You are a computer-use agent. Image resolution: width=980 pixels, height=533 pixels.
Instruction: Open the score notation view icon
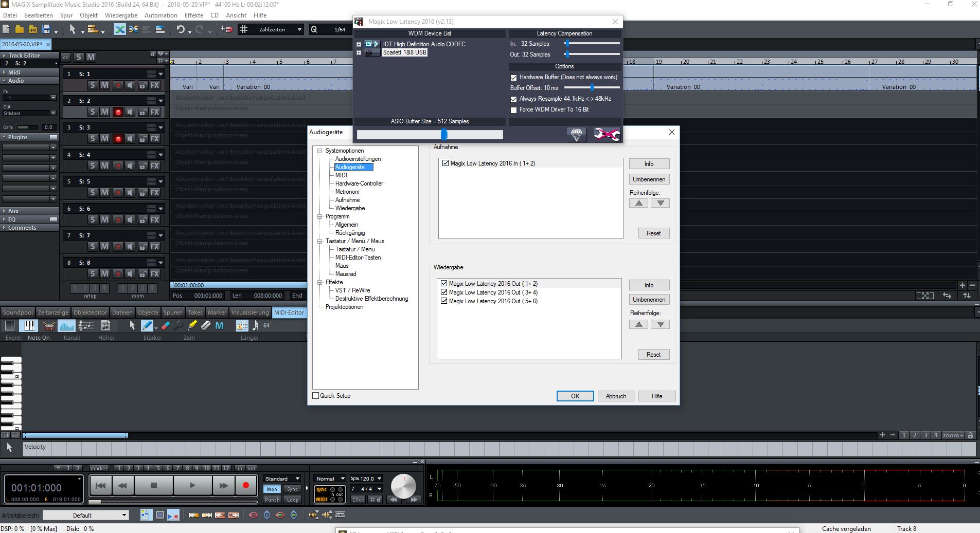(x=85, y=325)
